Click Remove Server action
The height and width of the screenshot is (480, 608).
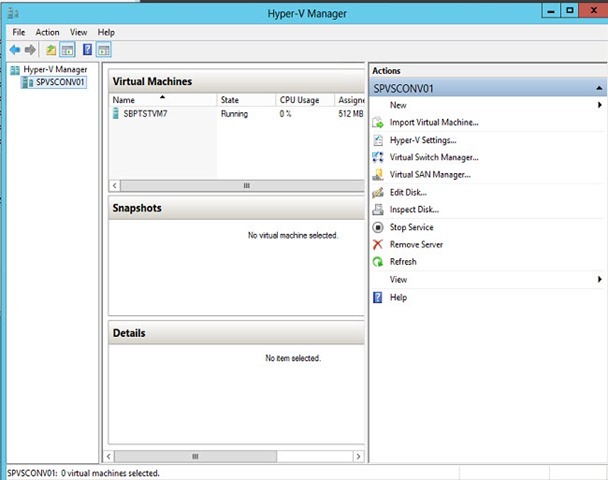(x=416, y=244)
